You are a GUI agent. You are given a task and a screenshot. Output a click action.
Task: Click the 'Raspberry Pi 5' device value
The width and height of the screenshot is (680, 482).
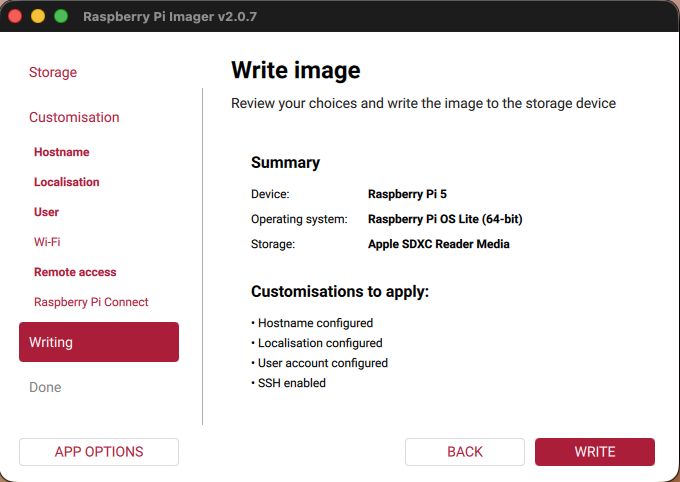click(x=407, y=194)
